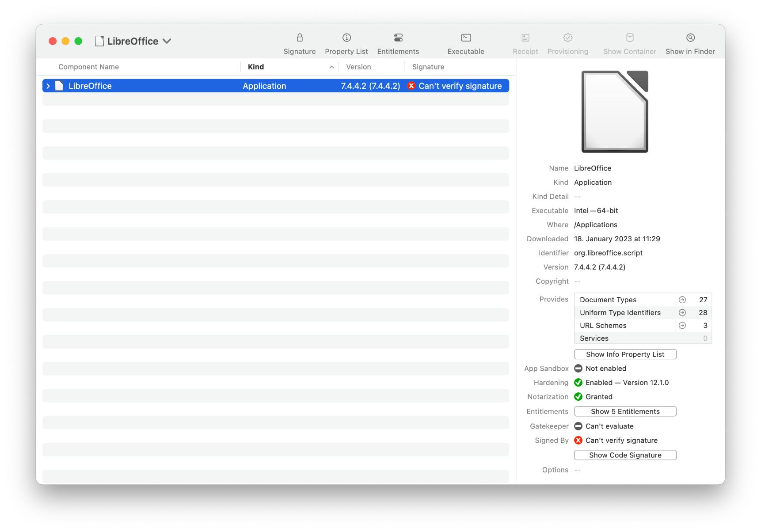Screen dimensions: 761x532
Task: Open the Signature lock icon in toolbar
Action: tap(300, 38)
